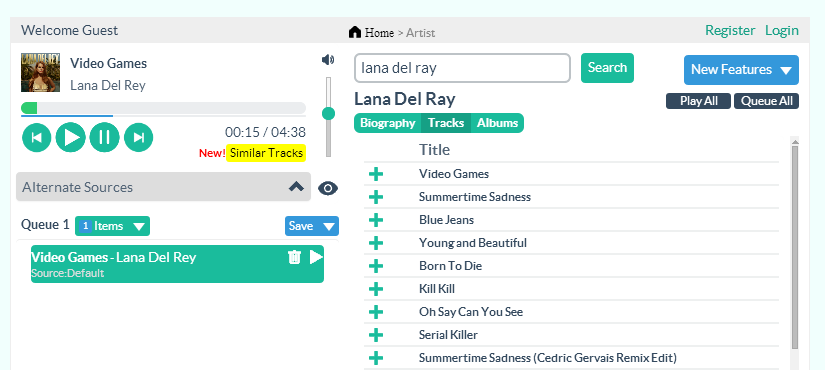This screenshot has height=370, width=825.
Task: Click the 'Summertime Sadness' track title
Action: (x=475, y=197)
